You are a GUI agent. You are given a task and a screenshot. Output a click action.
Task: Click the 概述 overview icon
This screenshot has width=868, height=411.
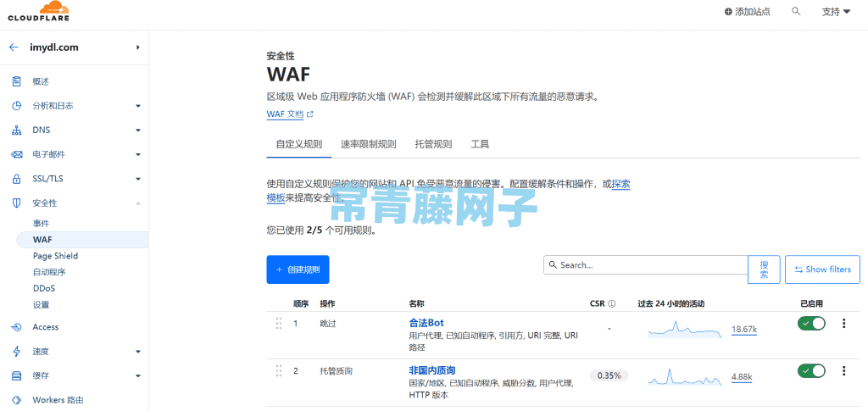point(17,82)
